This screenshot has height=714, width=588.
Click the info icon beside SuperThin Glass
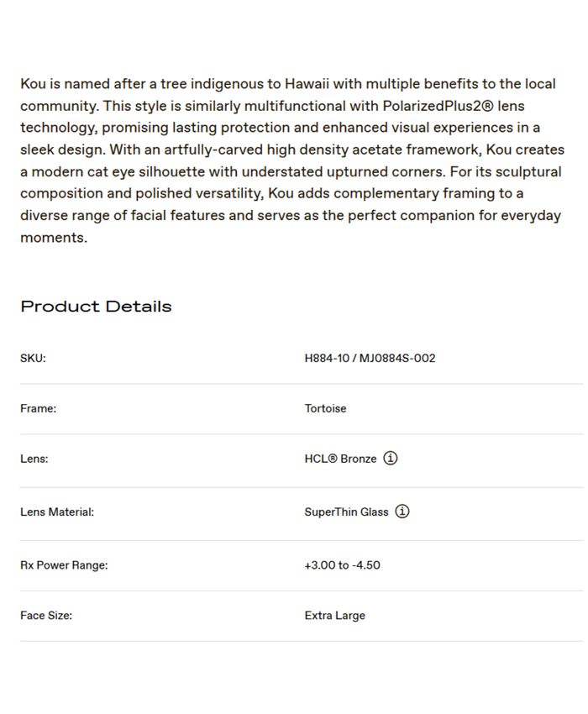[x=402, y=512]
